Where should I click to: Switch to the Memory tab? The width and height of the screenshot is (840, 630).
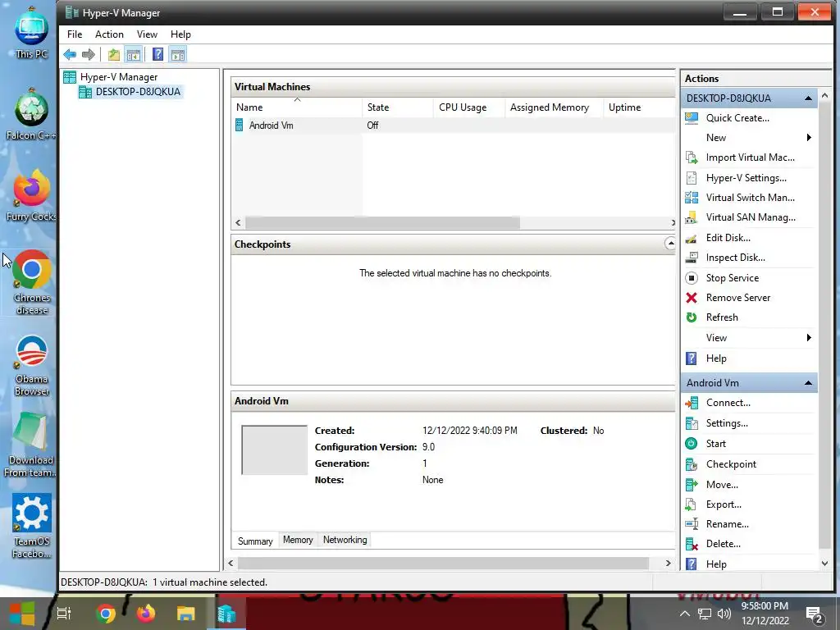click(x=298, y=540)
